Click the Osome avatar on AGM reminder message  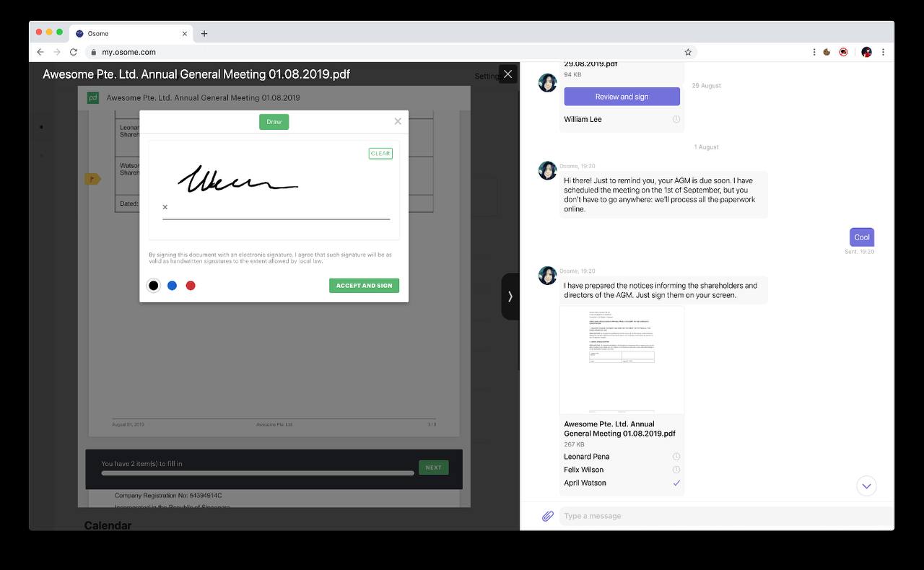click(x=548, y=170)
